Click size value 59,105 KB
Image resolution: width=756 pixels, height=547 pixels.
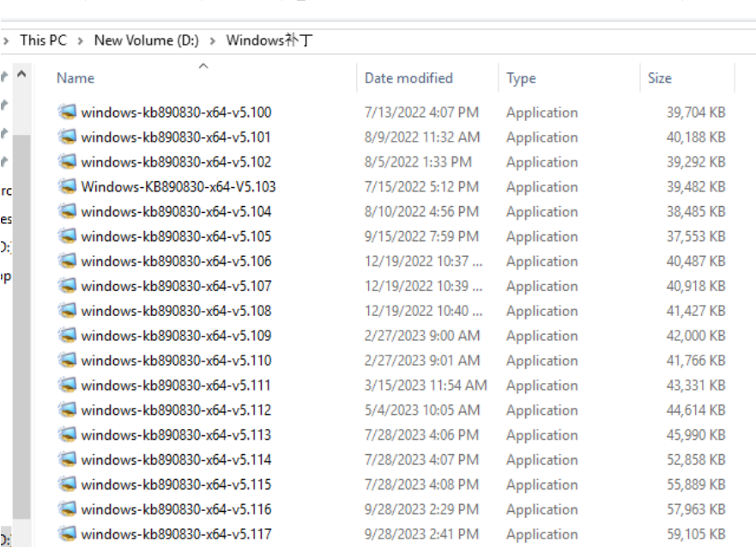(x=696, y=534)
